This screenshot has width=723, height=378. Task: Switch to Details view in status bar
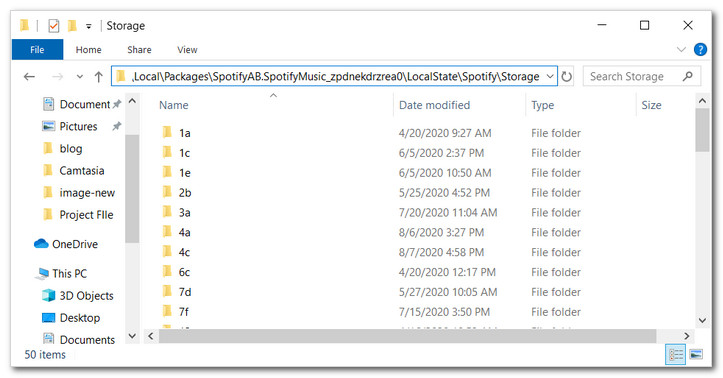[676, 354]
